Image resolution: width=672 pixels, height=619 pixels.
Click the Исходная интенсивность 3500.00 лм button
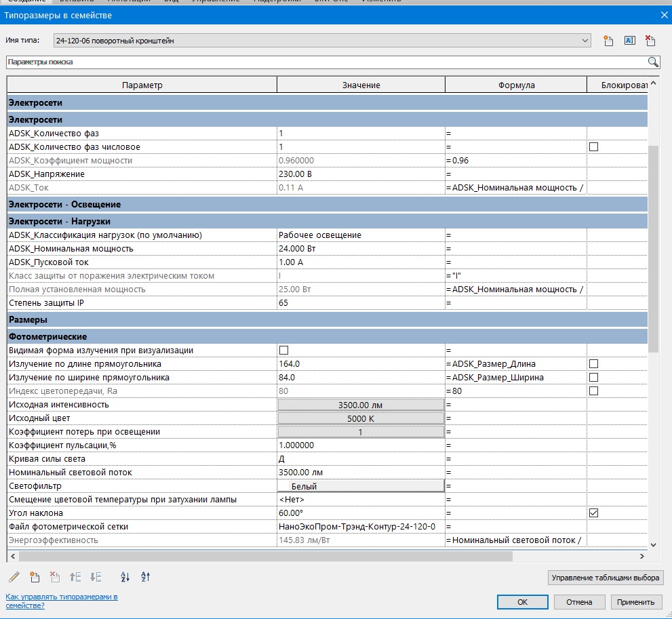click(361, 405)
